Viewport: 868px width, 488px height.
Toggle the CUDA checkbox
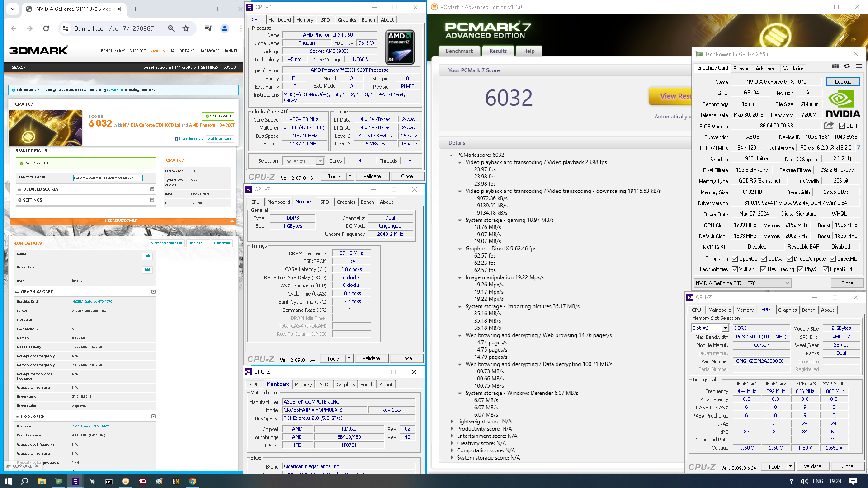(x=764, y=259)
